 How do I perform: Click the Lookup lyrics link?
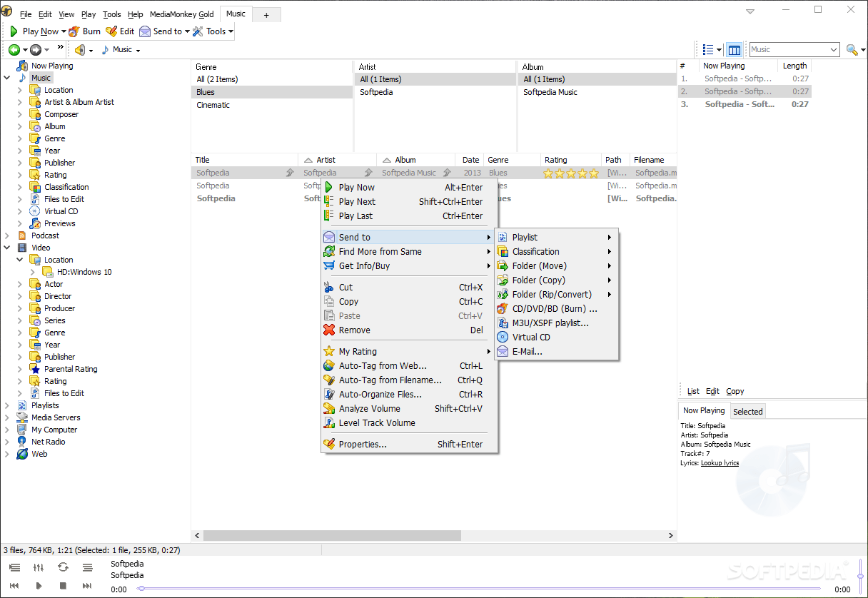(x=720, y=462)
